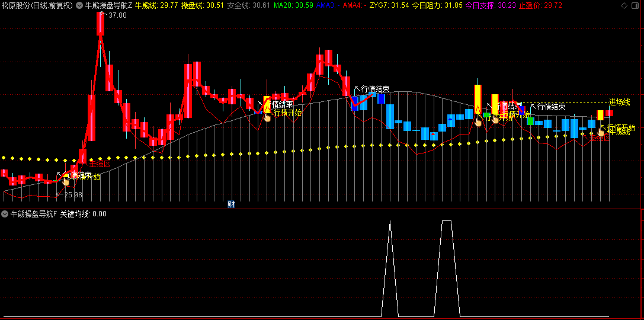Click the red 走强区 label near the left candles
The image size is (644, 320).
pos(100,164)
